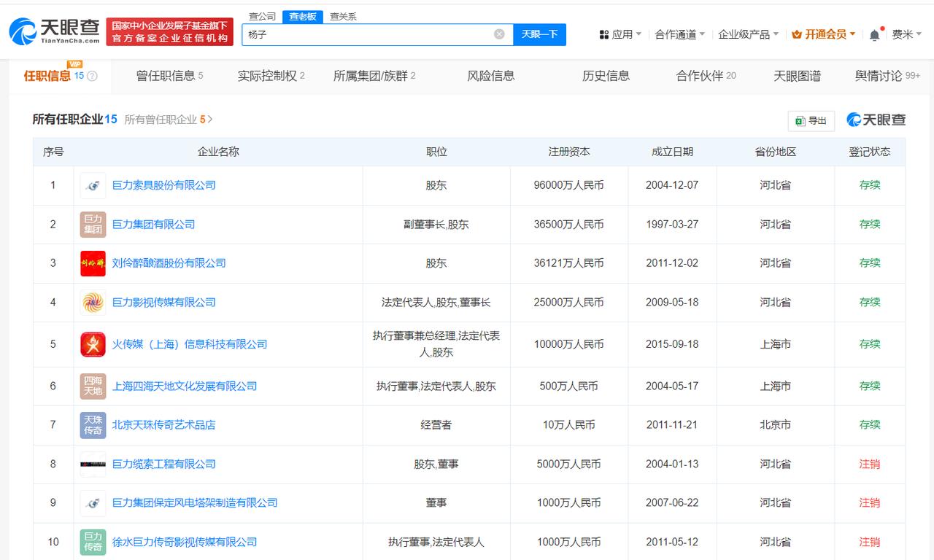Click the 刘伶醉酿酒 company logo

93,263
